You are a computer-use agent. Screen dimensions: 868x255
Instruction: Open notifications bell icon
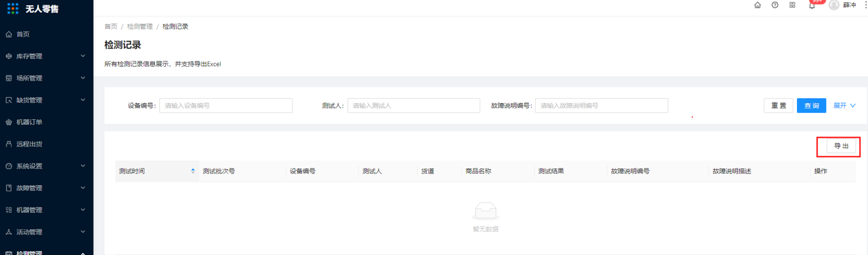[812, 5]
